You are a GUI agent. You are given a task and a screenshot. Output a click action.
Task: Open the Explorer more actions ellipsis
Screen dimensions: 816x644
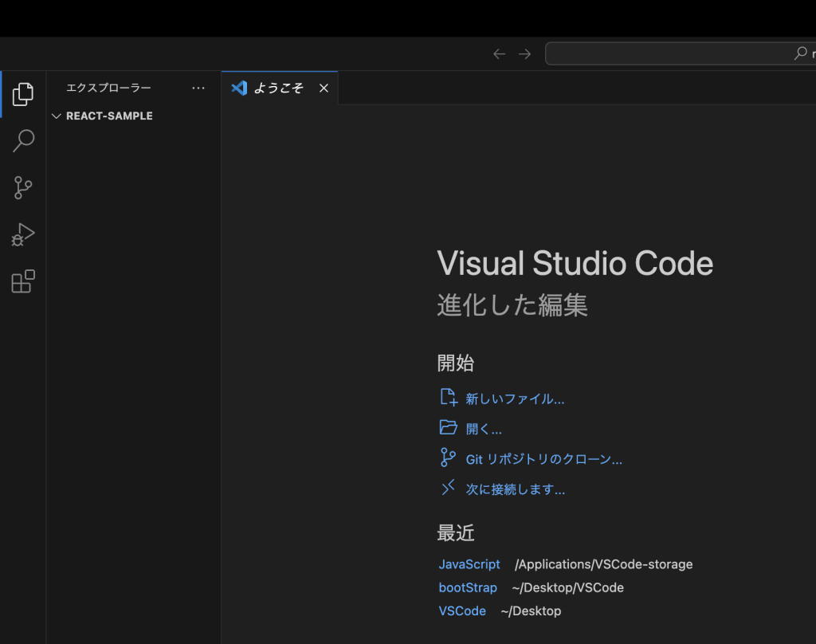[198, 88]
